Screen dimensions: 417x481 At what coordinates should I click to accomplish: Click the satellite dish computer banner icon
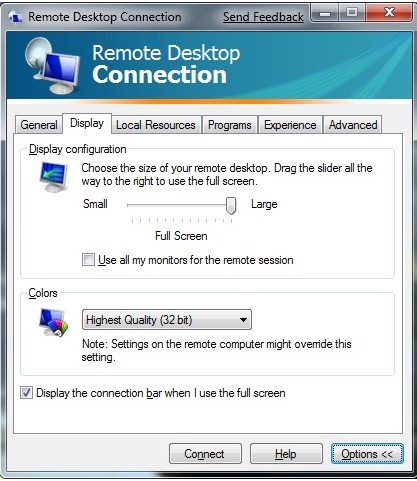[53, 66]
